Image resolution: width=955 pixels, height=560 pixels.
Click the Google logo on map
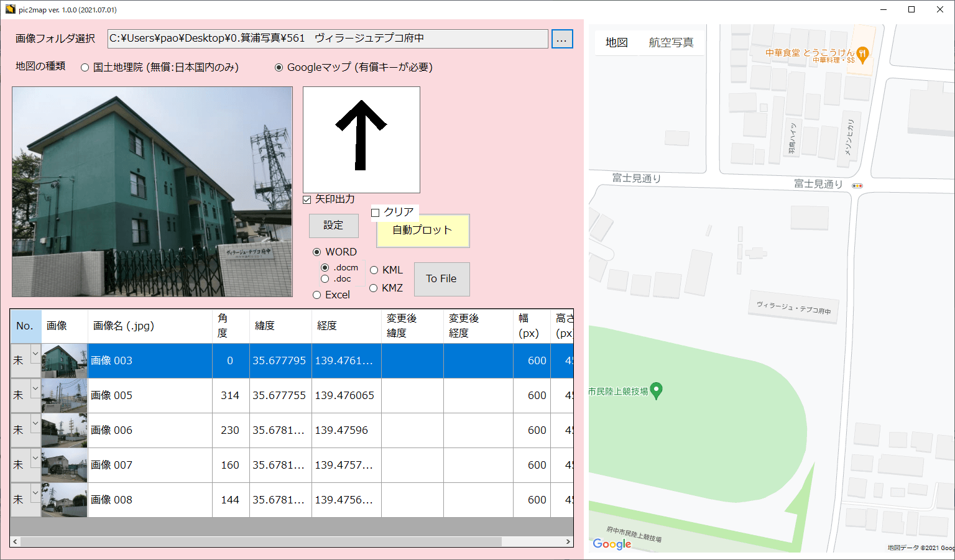pos(612,544)
